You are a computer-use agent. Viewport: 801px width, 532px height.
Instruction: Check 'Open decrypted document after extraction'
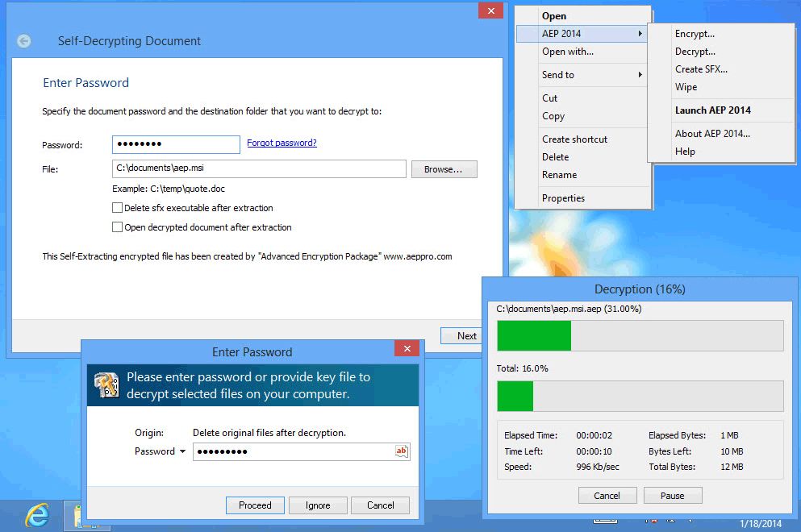pyautogui.click(x=118, y=227)
